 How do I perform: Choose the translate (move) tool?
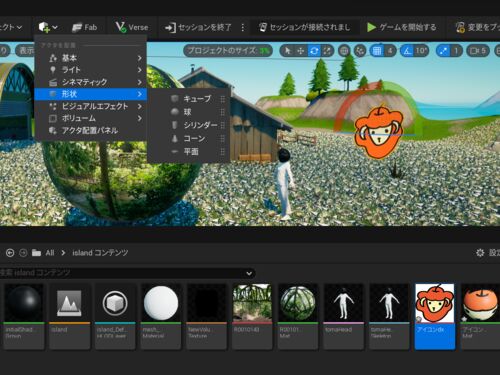[x=301, y=51]
